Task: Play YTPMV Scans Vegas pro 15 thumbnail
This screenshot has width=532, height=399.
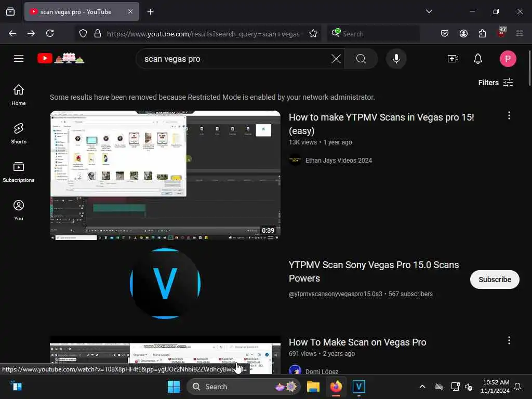Action: coord(165,175)
